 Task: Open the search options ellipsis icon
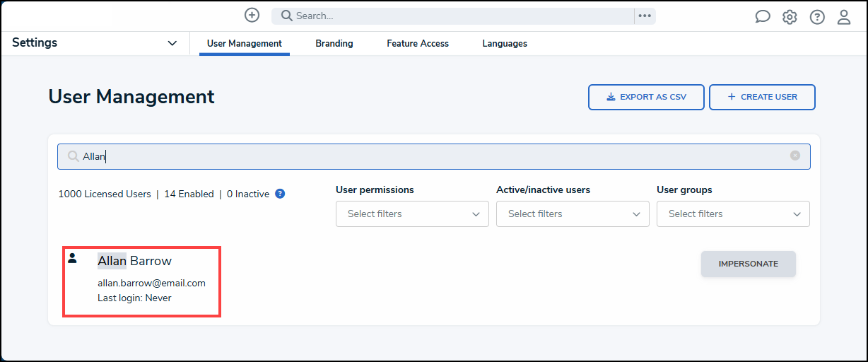point(645,16)
